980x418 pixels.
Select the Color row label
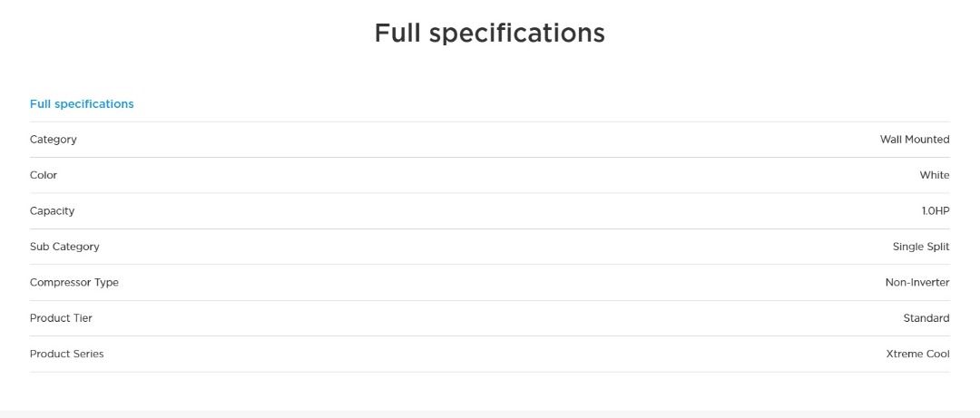[x=44, y=175]
